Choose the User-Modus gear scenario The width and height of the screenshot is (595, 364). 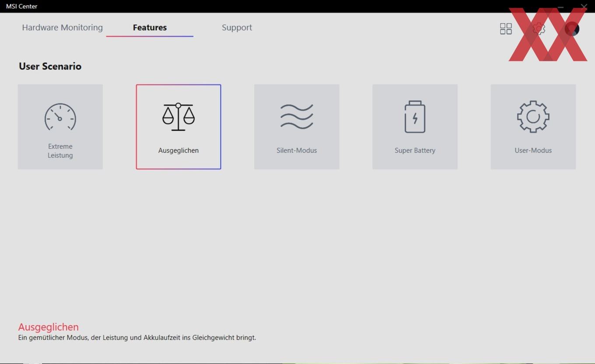pos(533,127)
